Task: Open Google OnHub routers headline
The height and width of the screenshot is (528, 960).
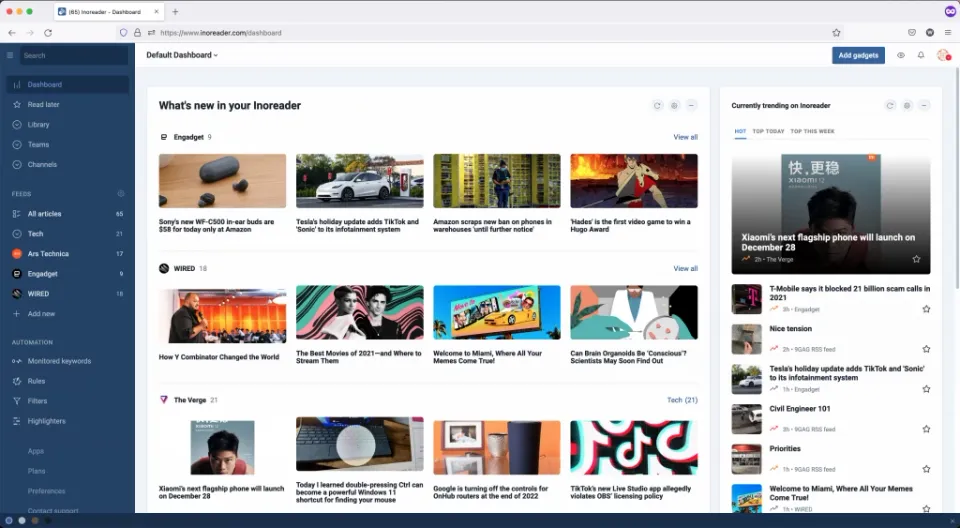Action: point(490,492)
